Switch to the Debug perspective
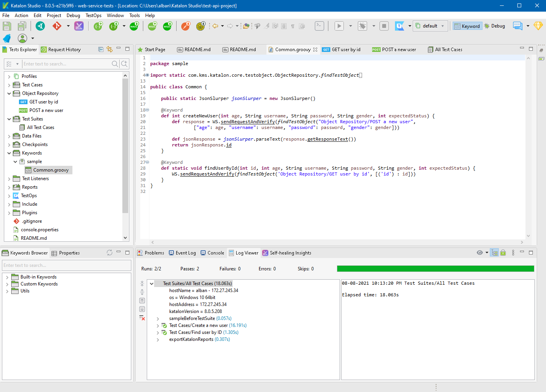 tap(494, 26)
